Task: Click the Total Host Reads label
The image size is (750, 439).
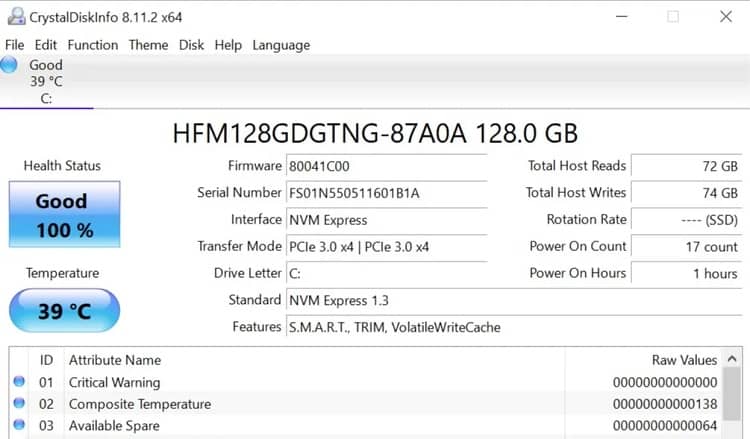Action: coord(577,165)
